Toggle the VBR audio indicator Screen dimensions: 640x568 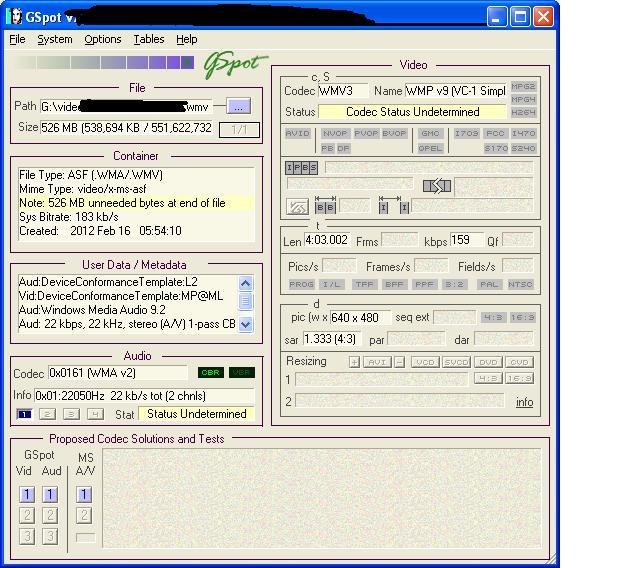(242, 373)
